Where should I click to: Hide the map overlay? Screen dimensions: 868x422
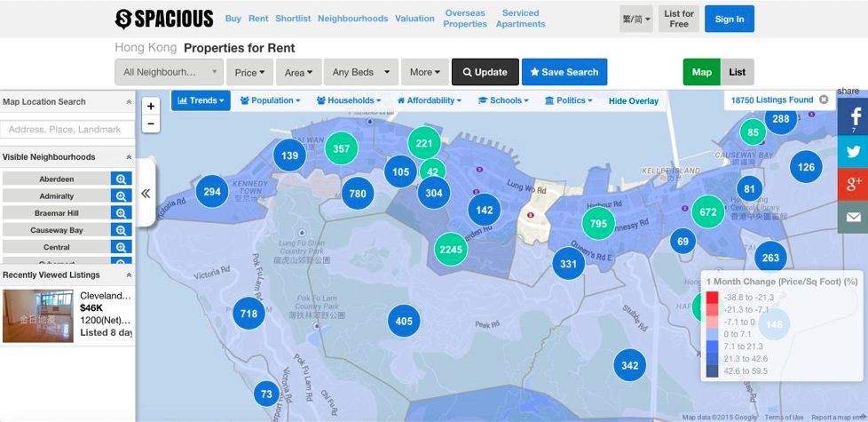[x=633, y=101]
